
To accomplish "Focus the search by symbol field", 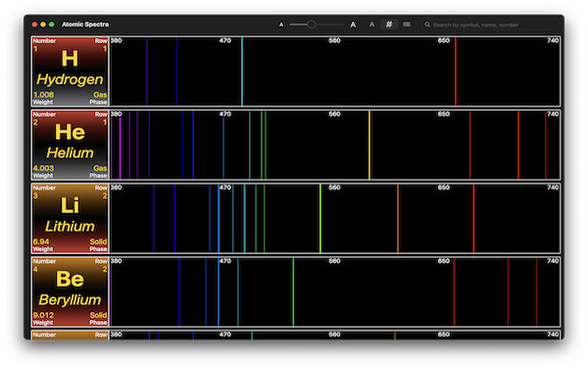I will (x=490, y=25).
